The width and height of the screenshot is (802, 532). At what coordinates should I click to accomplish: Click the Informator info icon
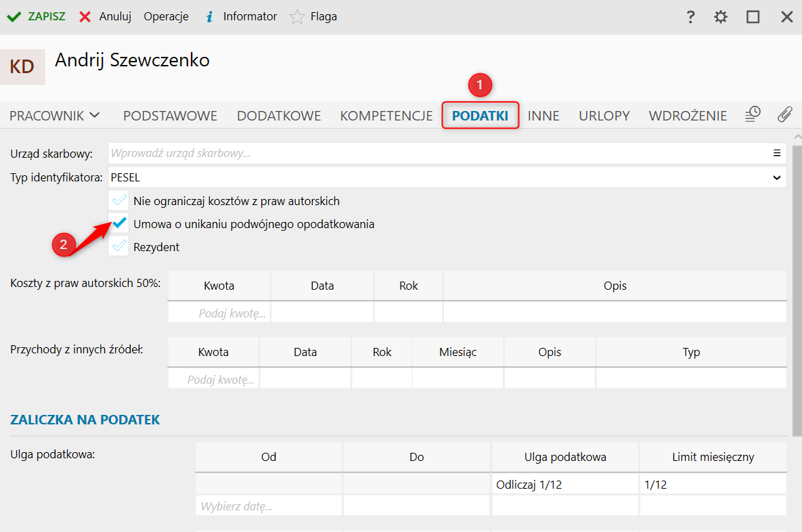coord(210,17)
